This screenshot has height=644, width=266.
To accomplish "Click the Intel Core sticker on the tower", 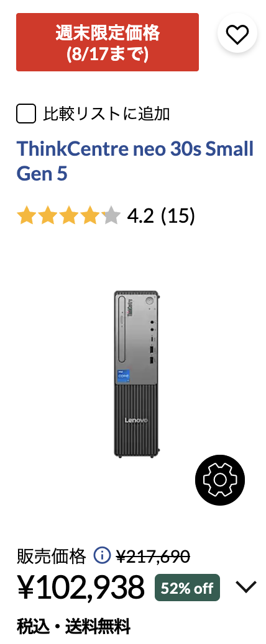I will [x=124, y=376].
